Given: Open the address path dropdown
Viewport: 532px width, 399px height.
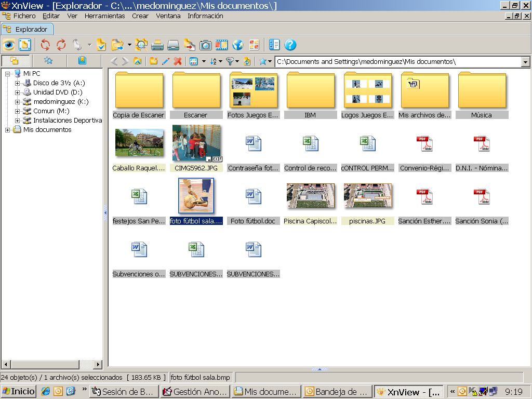Looking at the screenshot, I should [525, 62].
